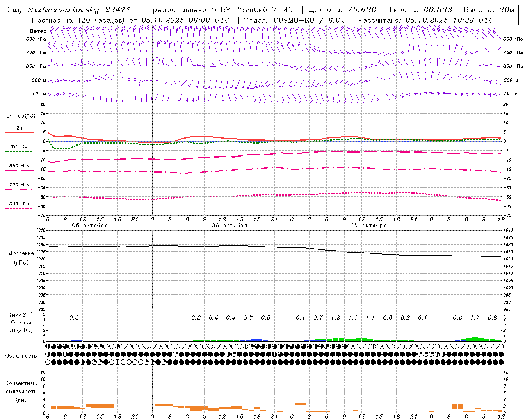Click the Модель COSMO-RU / 6.6км label
The width and height of the screenshot is (525, 420).
point(296,20)
